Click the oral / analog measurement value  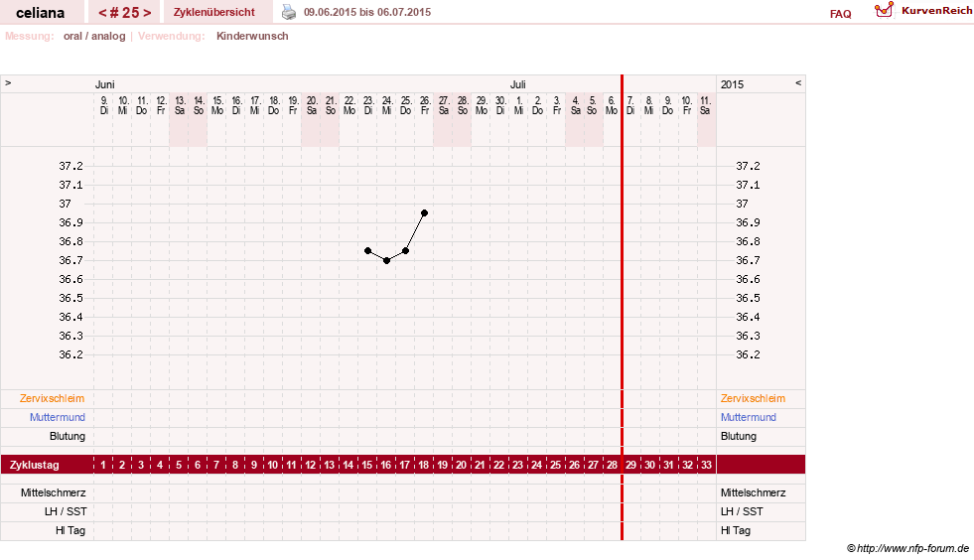coord(94,36)
